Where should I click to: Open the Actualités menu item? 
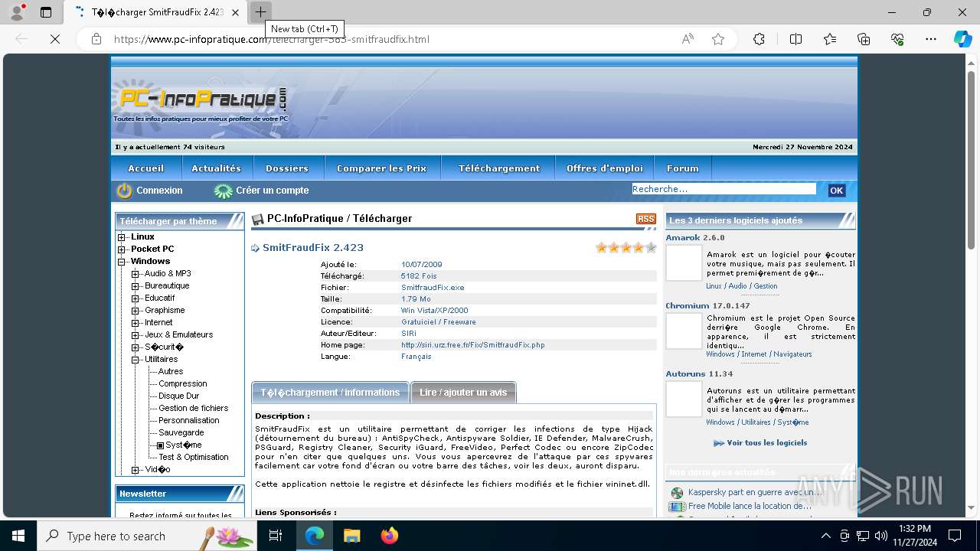[216, 168]
